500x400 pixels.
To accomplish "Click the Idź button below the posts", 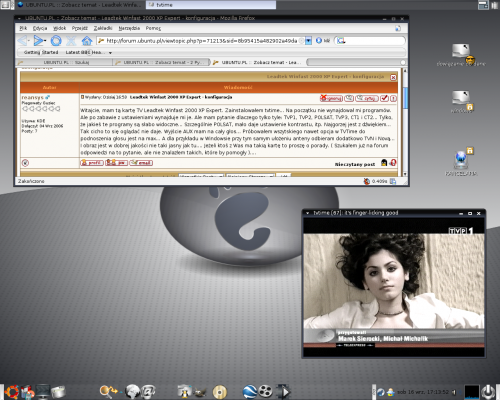I will click(284, 175).
